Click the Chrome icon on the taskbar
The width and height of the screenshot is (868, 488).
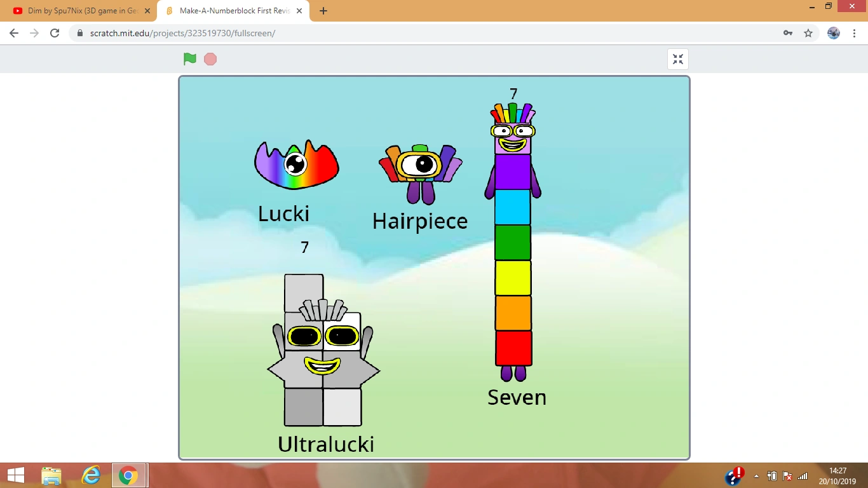pyautogui.click(x=128, y=475)
